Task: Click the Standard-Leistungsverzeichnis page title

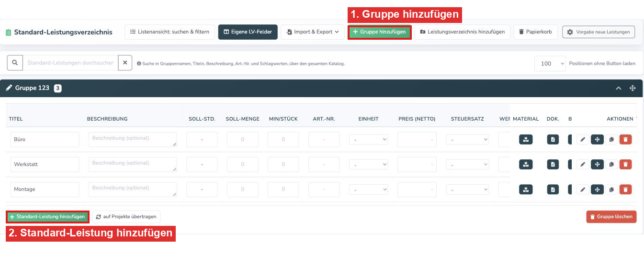Action: (63, 32)
